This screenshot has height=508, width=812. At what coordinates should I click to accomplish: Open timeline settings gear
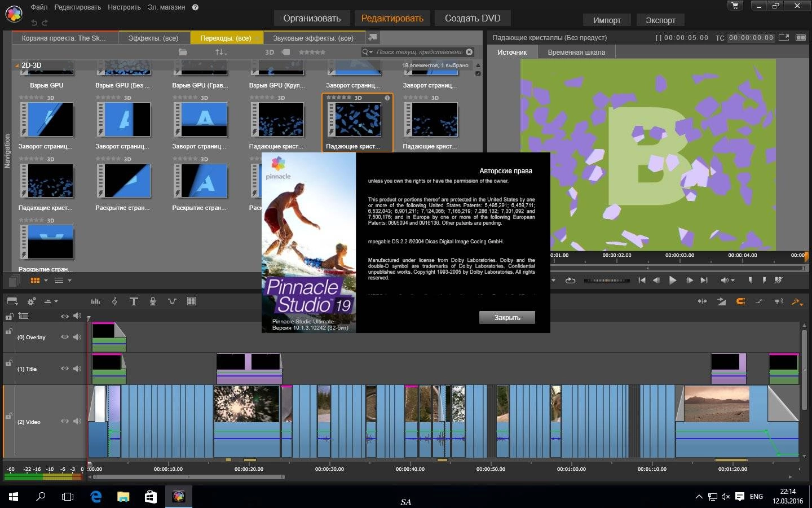click(x=32, y=301)
